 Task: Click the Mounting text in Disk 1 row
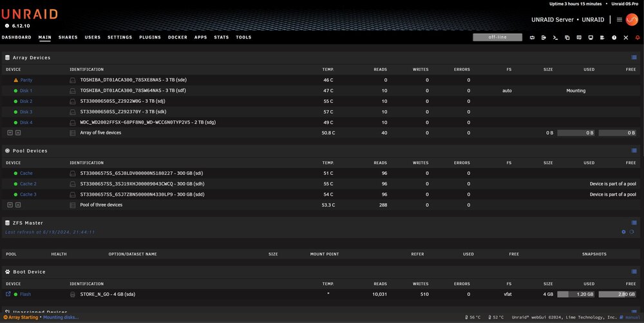tap(576, 91)
